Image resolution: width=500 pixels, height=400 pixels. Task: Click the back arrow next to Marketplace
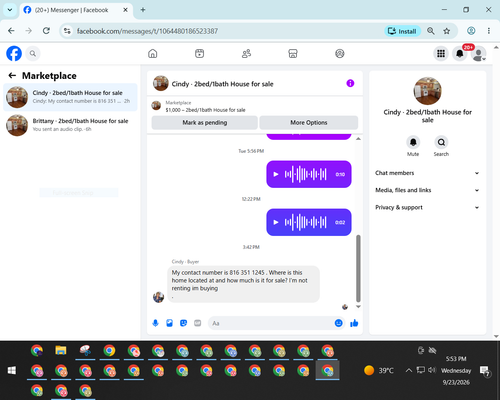(12, 76)
